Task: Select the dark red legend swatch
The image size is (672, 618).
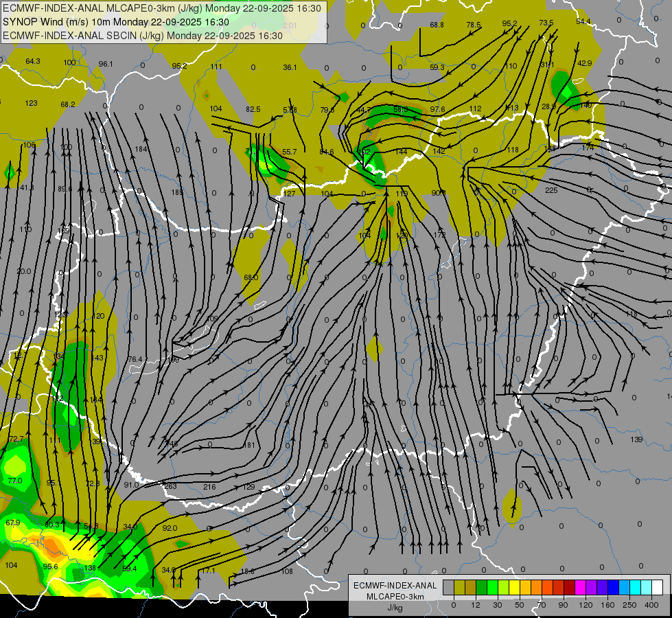Action: [569, 588]
